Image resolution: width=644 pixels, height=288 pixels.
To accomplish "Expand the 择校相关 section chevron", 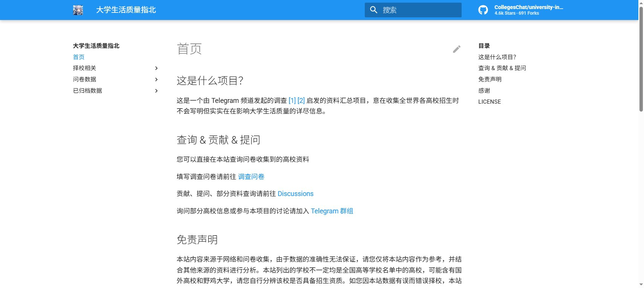I will tap(156, 68).
